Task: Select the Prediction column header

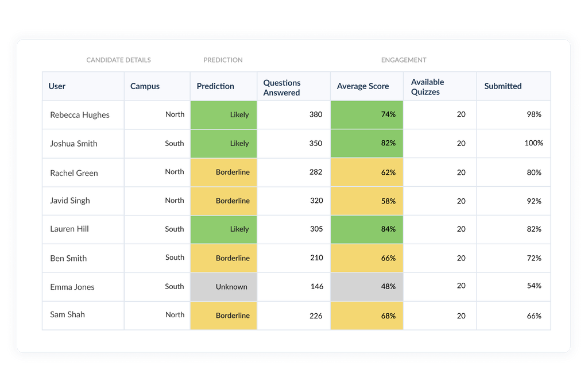Action: [215, 86]
